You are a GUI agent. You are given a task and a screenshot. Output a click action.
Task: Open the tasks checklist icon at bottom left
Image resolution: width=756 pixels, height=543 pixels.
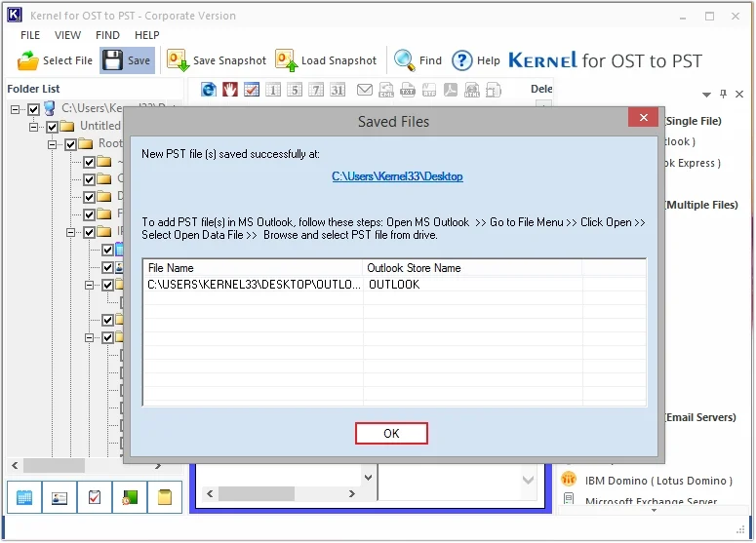click(95, 497)
